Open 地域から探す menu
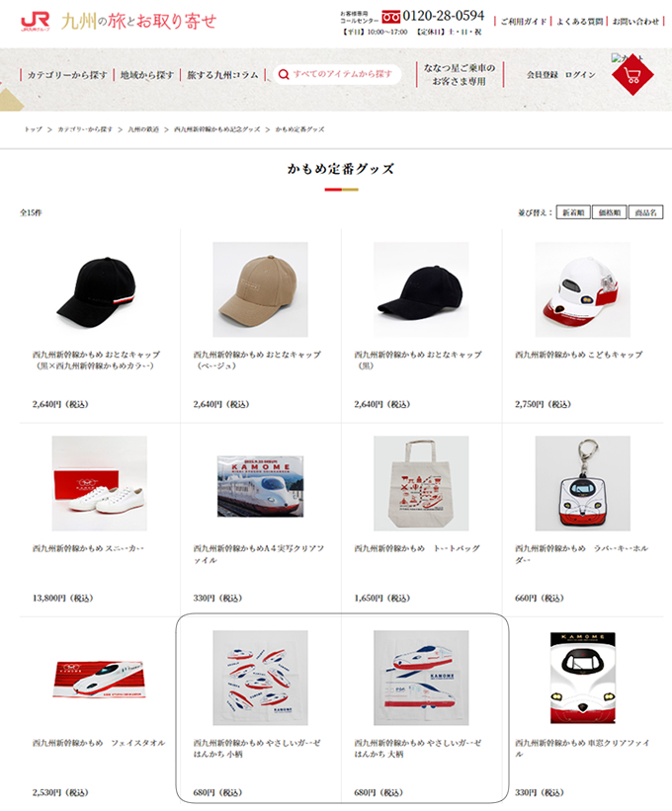 point(147,75)
